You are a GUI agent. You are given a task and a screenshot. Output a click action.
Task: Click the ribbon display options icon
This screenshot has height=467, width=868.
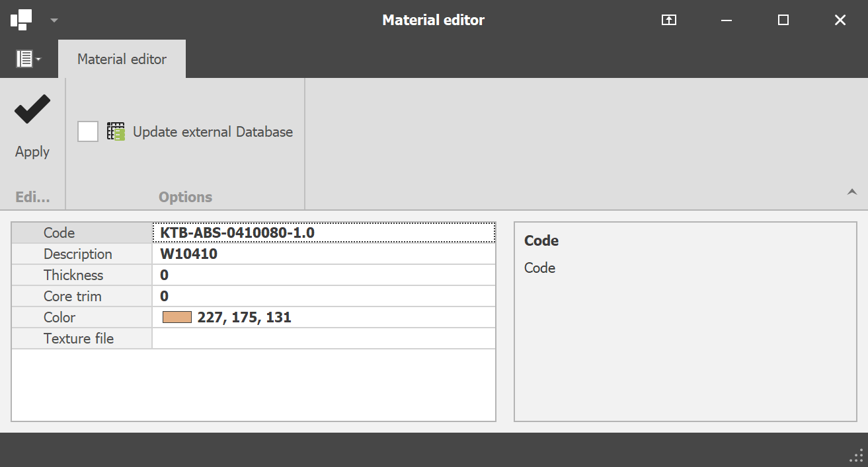coord(669,20)
